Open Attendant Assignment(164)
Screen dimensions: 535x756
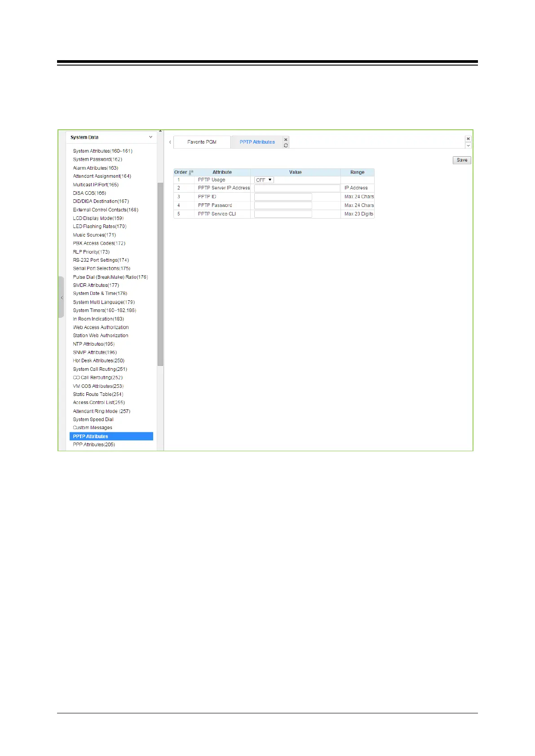102,176
